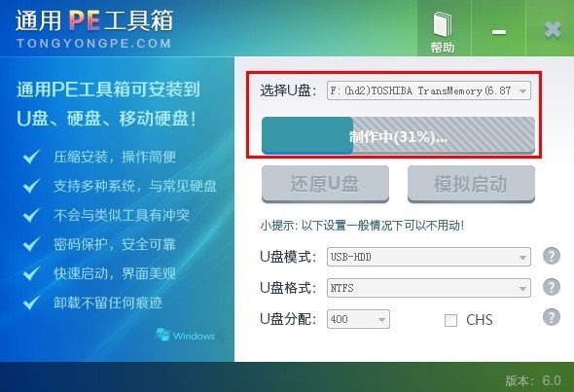This screenshot has height=392, width=574.
Task: Enable the CHS checkbox
Action: click(450, 320)
